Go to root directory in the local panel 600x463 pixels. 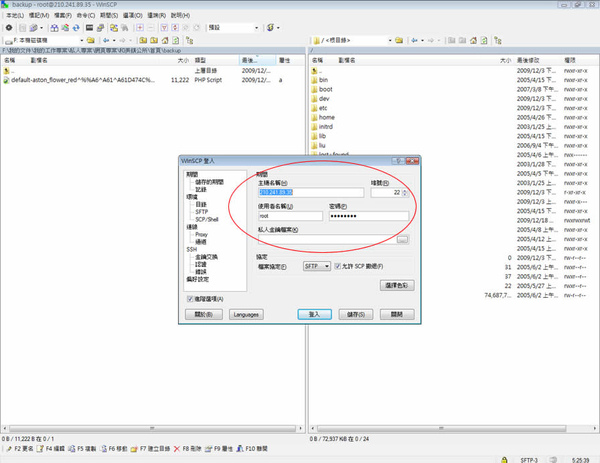154,40
